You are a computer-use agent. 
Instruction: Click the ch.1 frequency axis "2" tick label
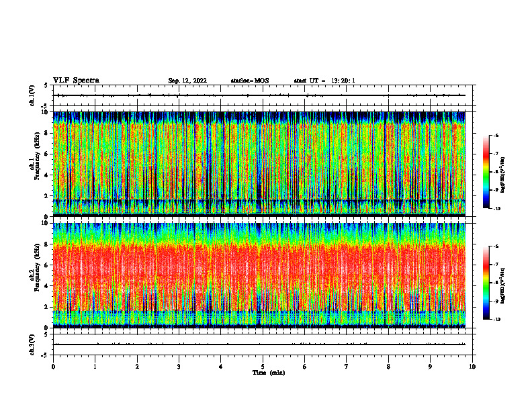pyautogui.click(x=47, y=196)
